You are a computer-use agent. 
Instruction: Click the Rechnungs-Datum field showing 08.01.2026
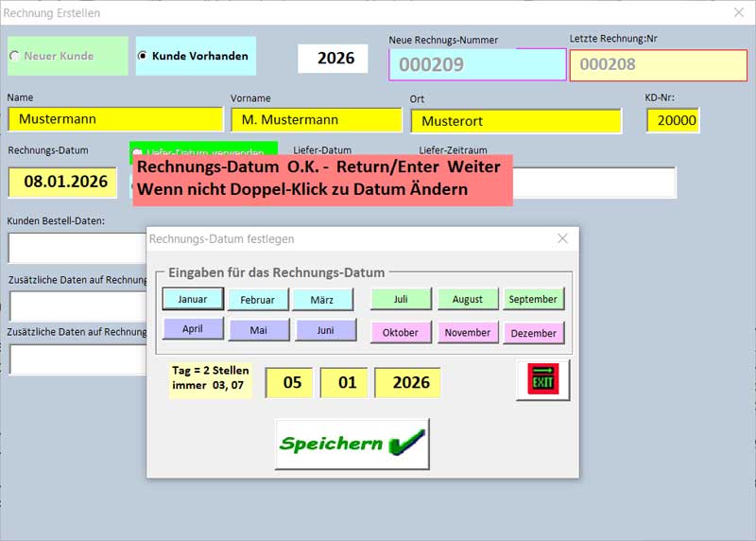tap(65, 182)
